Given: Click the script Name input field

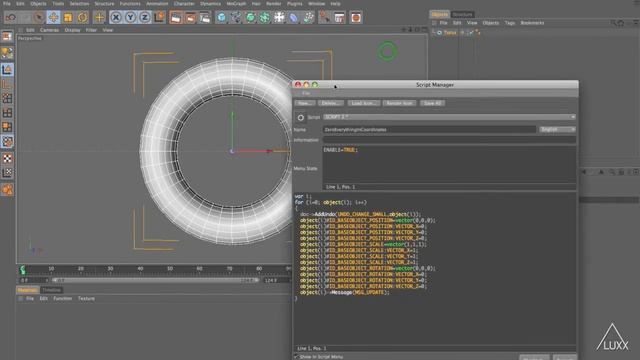Looking at the screenshot, I should [429, 129].
